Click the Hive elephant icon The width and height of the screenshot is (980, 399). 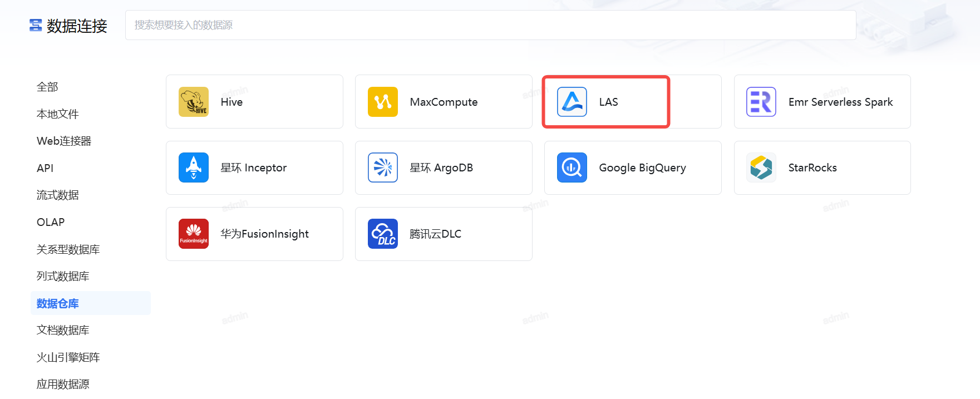click(194, 102)
